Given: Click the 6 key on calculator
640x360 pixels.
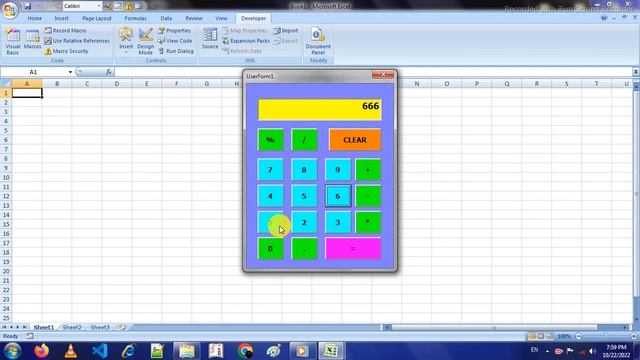Looking at the screenshot, I should (338, 196).
